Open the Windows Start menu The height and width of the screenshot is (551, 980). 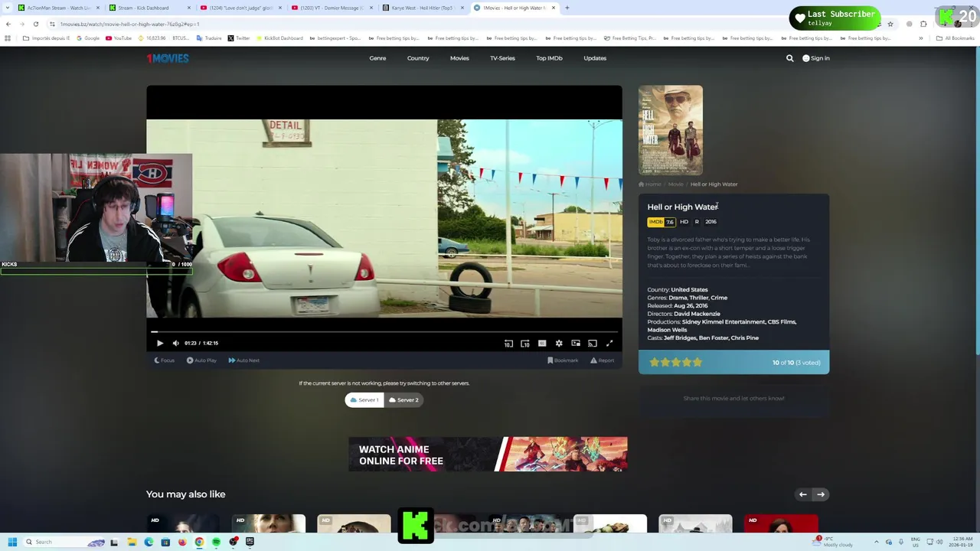[x=12, y=542]
